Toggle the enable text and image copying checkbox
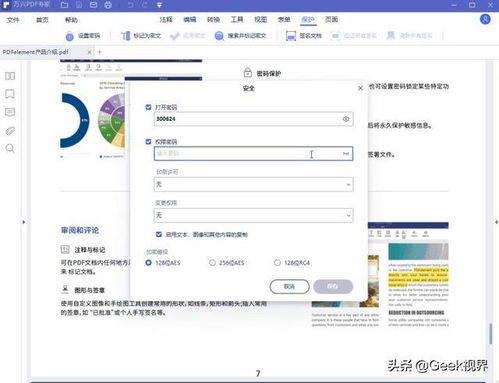This screenshot has height=383, width=499. click(x=159, y=234)
